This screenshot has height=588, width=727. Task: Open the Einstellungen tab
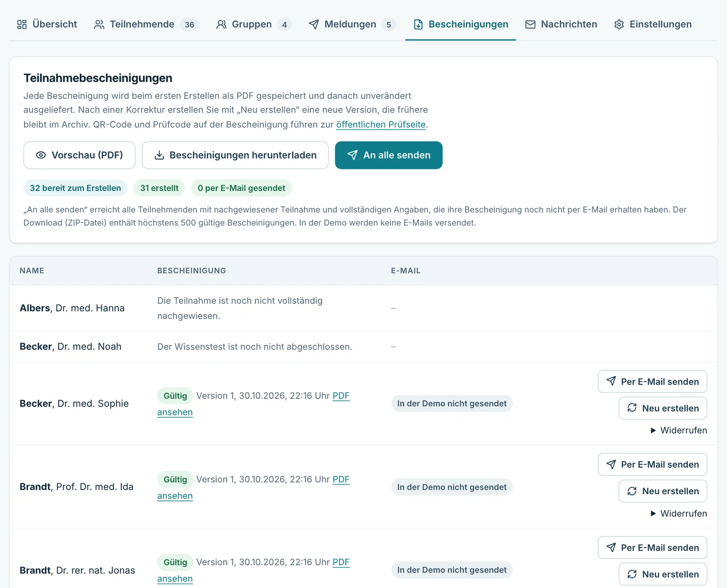(653, 24)
